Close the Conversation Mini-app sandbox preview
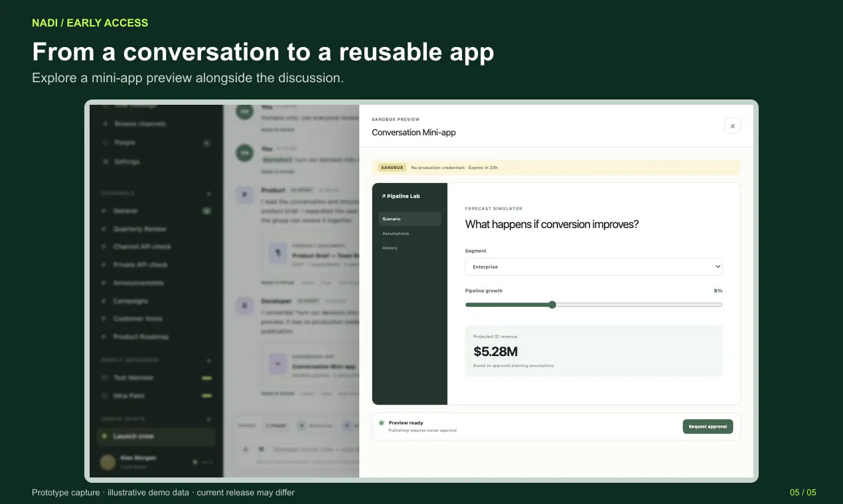 coord(732,125)
